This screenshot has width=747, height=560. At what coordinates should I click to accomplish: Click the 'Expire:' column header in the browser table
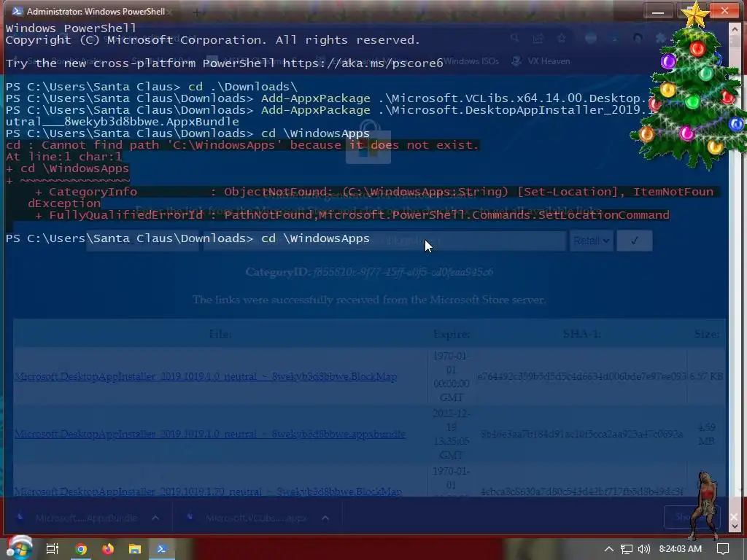click(x=452, y=334)
